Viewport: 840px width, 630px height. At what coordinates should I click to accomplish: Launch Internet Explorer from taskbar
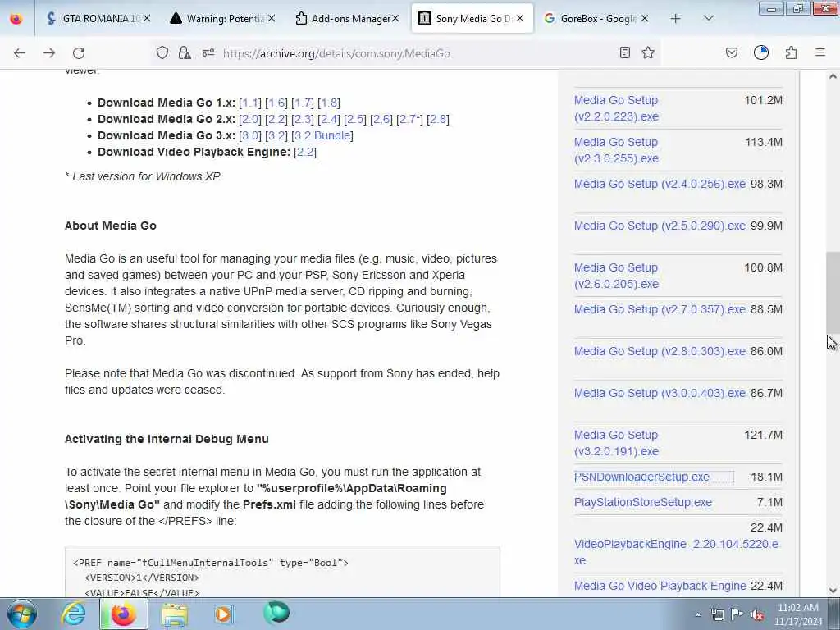[73, 614]
